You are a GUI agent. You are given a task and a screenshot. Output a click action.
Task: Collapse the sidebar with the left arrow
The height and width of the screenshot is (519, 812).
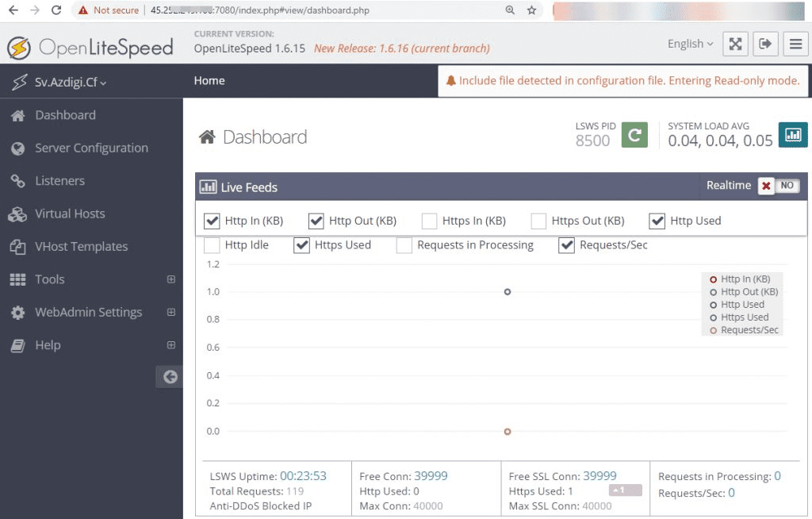coord(170,377)
